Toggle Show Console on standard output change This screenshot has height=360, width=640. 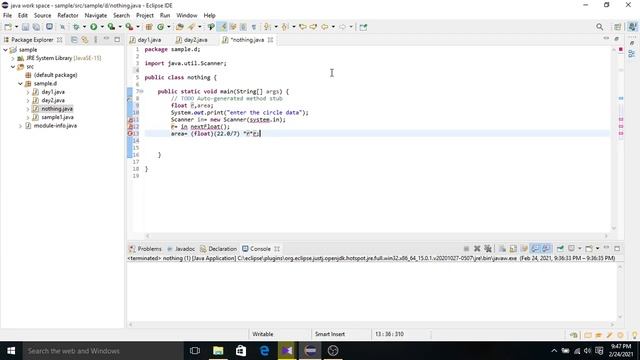[x=535, y=249]
